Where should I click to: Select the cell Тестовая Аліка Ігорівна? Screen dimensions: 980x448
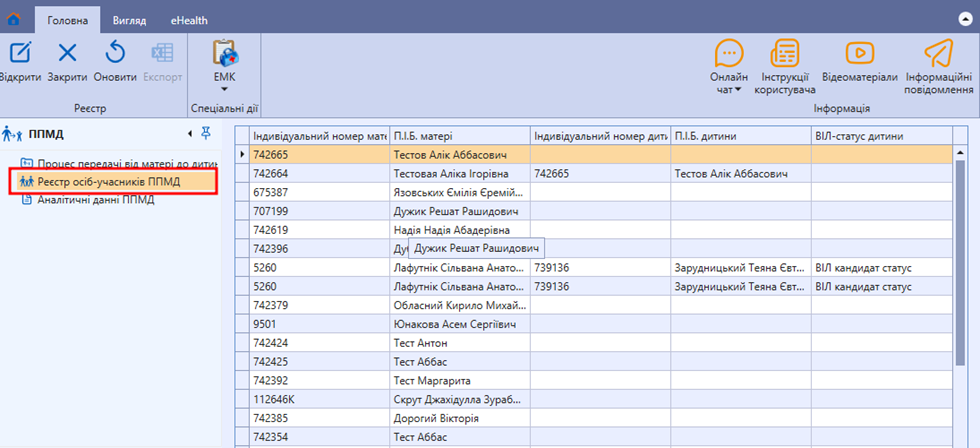(x=459, y=173)
